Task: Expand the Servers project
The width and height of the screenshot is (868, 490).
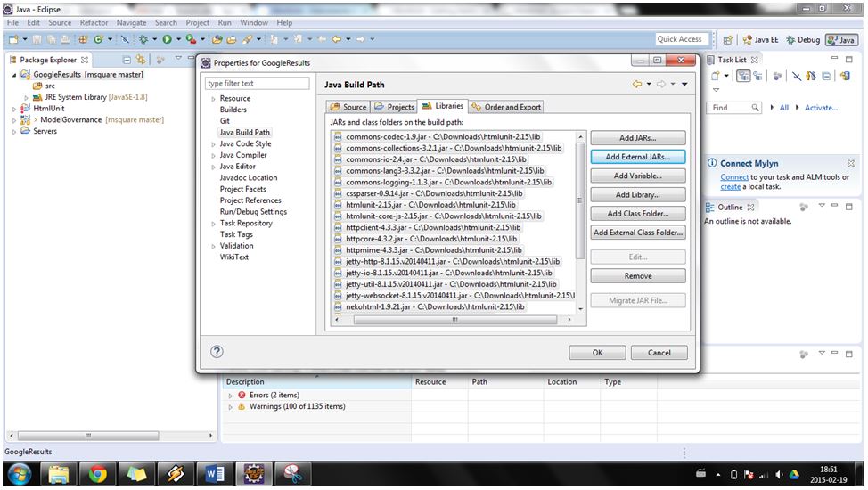Action: click(x=14, y=132)
